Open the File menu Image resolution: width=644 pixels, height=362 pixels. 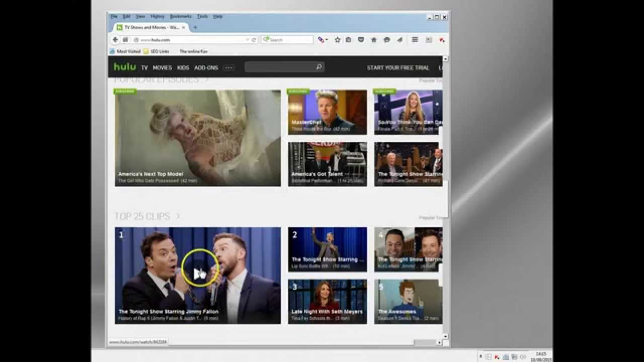tap(114, 17)
